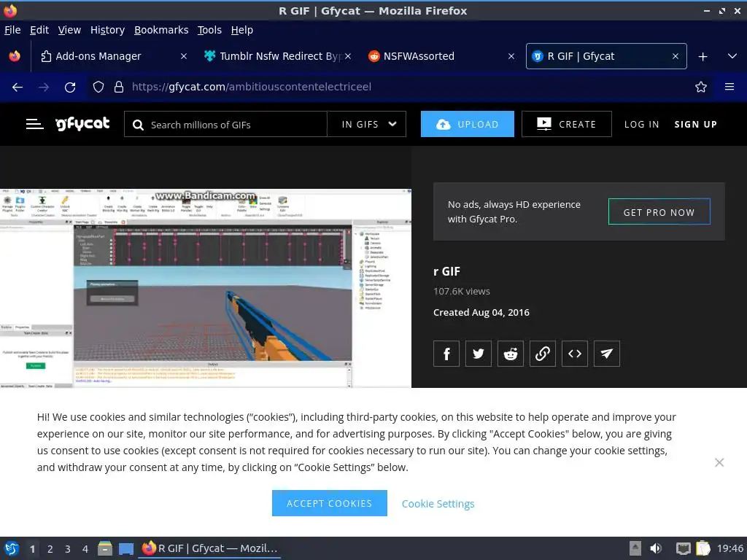Click the Created Aug 04, 2016 text
The height and width of the screenshot is (560, 747).
tap(481, 312)
